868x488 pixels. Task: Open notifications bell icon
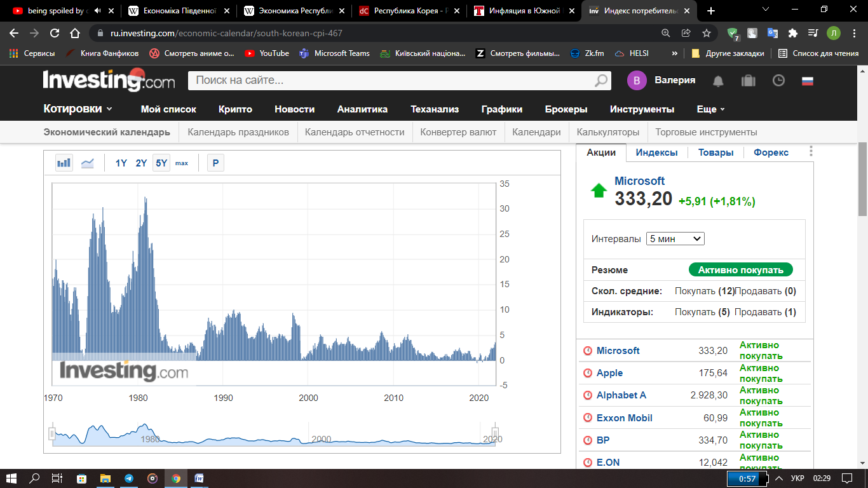(x=718, y=81)
